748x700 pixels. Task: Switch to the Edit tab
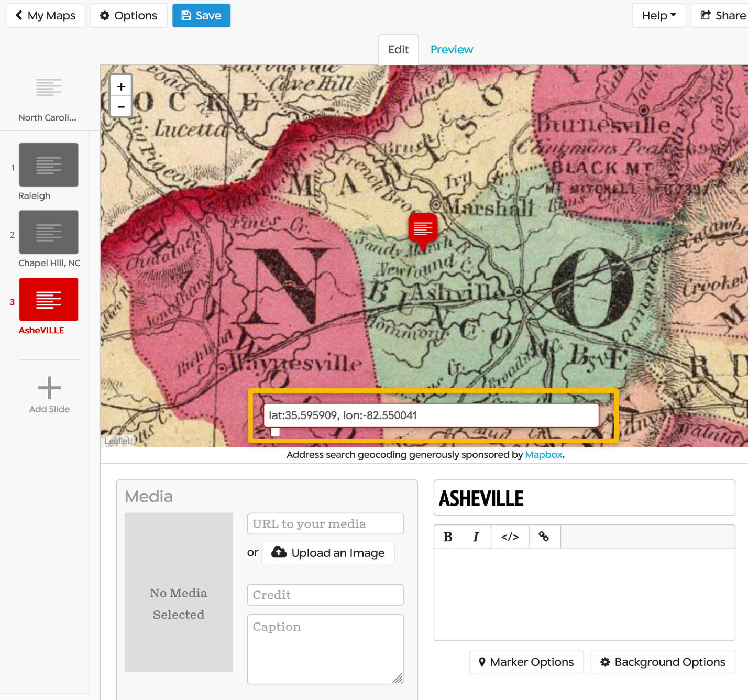398,49
